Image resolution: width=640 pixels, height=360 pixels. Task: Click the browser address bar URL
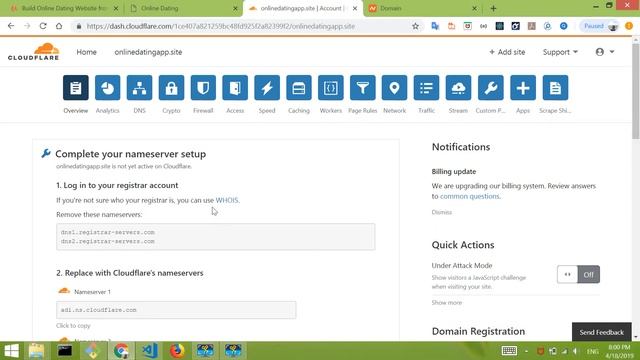click(220, 26)
